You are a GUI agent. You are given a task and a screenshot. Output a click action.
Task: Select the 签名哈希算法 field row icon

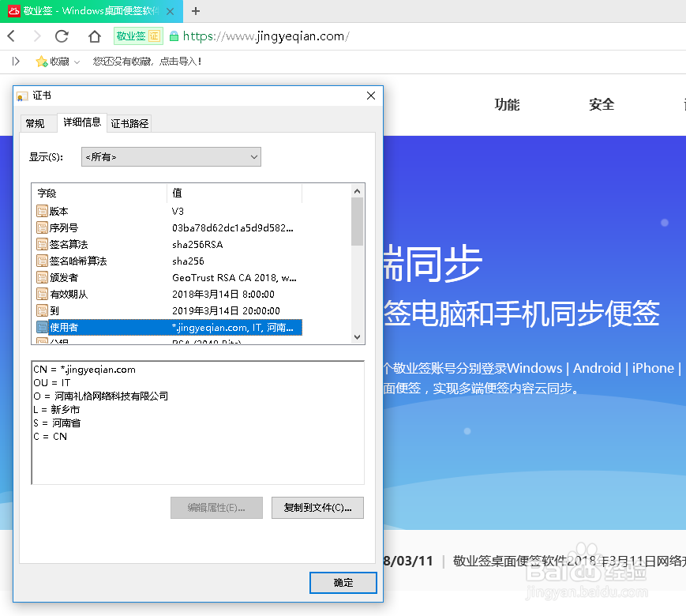pos(42,261)
